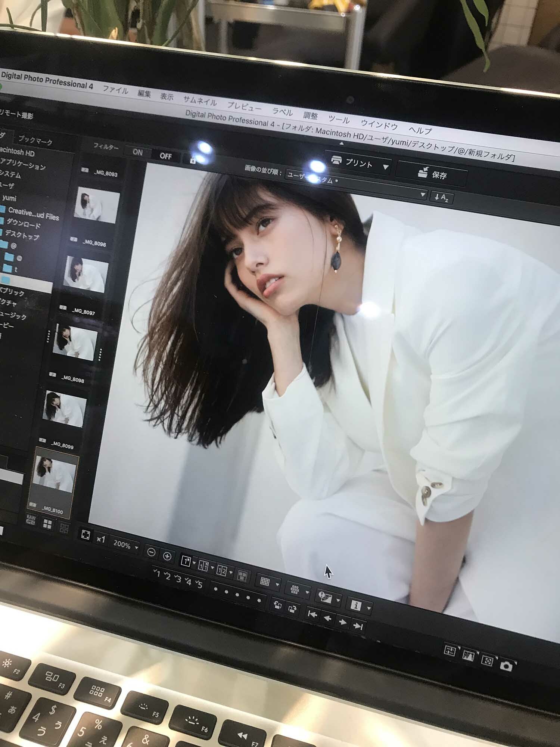Viewport: 560px width, 747px height.
Task: Open the 調整 menu
Action: tap(310, 115)
